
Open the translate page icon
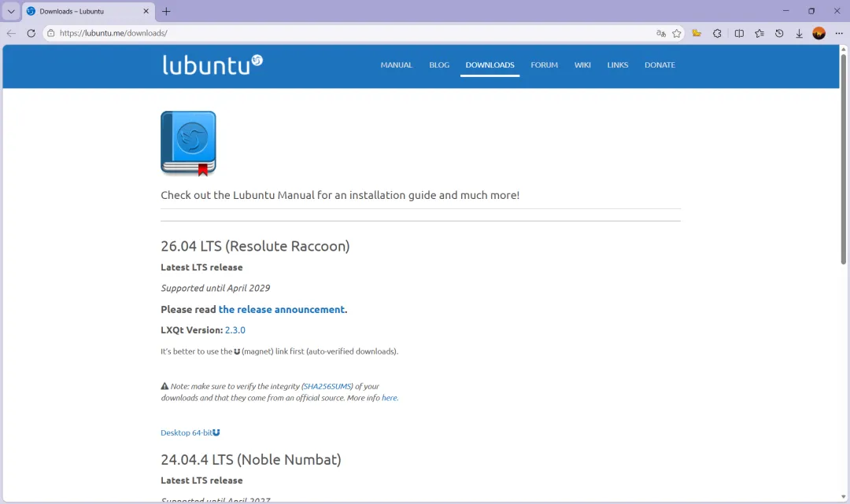click(x=661, y=33)
